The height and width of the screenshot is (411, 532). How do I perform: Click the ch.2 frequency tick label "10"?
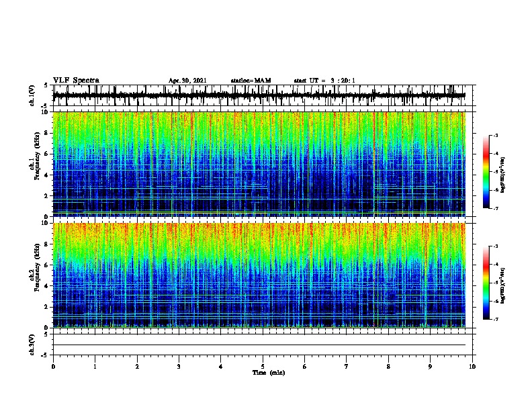pyautogui.click(x=46, y=223)
